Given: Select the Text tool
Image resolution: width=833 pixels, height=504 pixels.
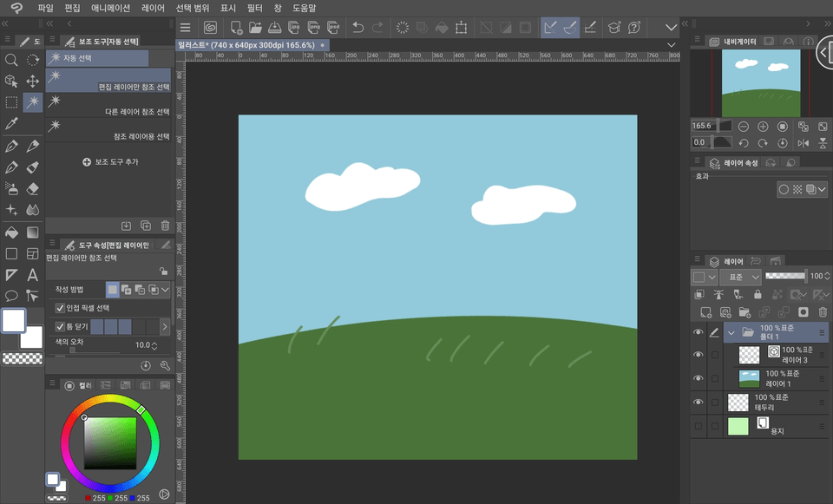Looking at the screenshot, I should click(33, 275).
